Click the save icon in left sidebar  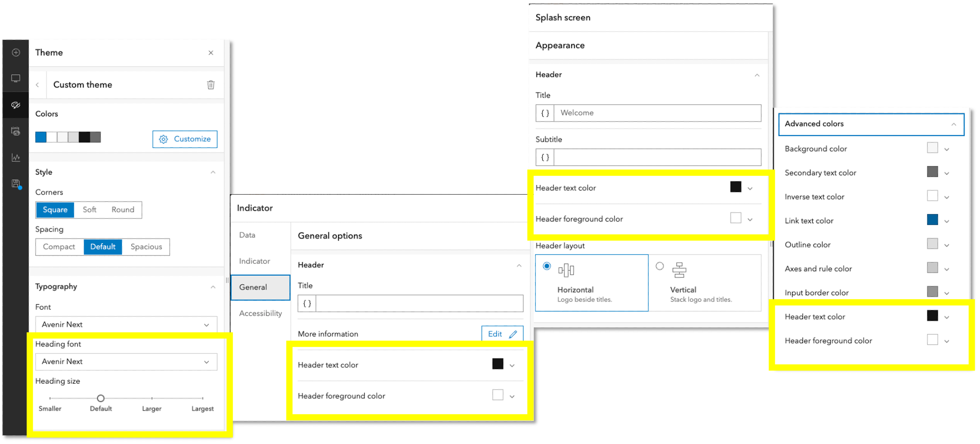16,184
